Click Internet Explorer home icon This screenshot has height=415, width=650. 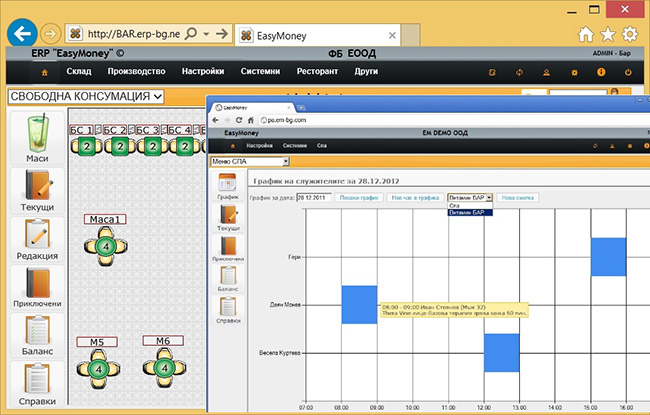(586, 34)
